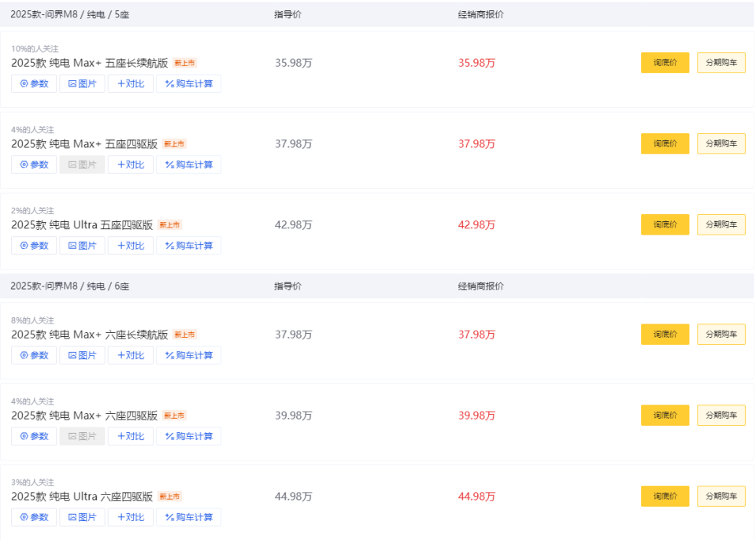Click the 3%的人关注 label
The height and width of the screenshot is (540, 756).
click(32, 482)
